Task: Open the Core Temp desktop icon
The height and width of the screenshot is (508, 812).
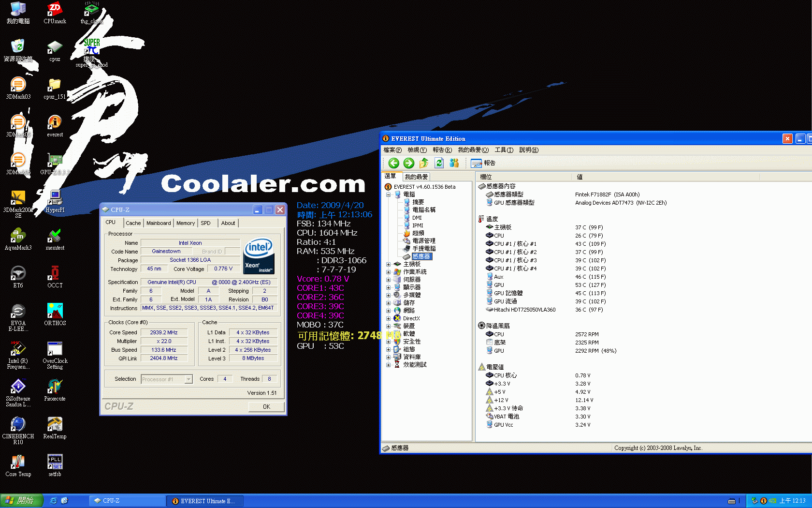Action: 18,466
